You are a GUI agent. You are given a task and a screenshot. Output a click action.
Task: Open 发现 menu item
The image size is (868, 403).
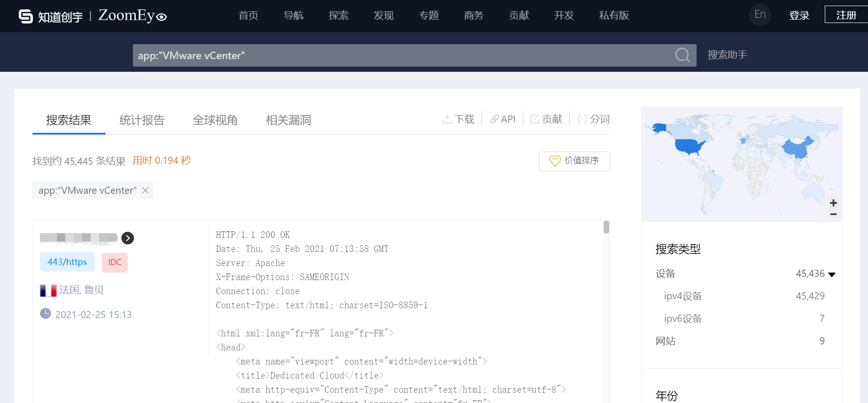click(384, 15)
